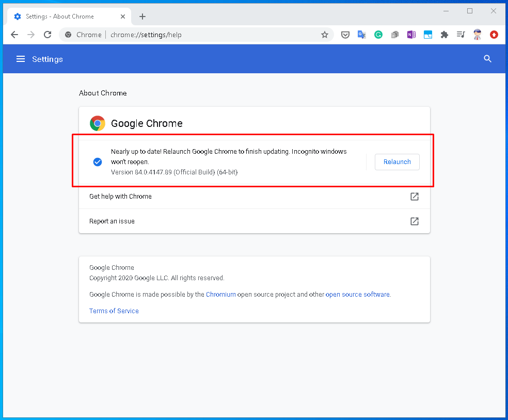
Task: Open Get help with Chrome
Action: pyautogui.click(x=255, y=197)
